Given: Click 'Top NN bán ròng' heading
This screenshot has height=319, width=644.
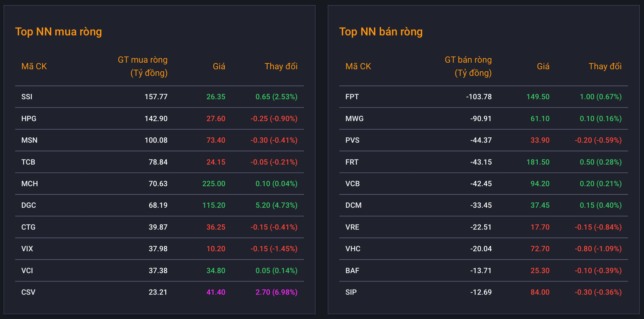Looking at the screenshot, I should point(381,31).
